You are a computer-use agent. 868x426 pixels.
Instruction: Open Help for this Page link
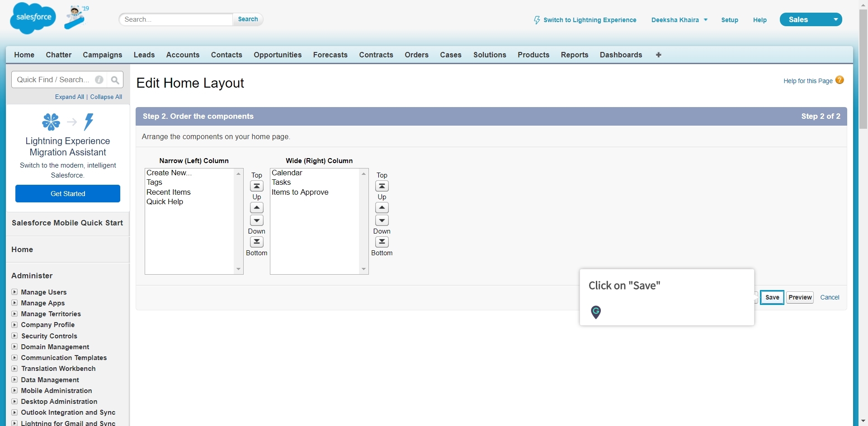coord(808,81)
